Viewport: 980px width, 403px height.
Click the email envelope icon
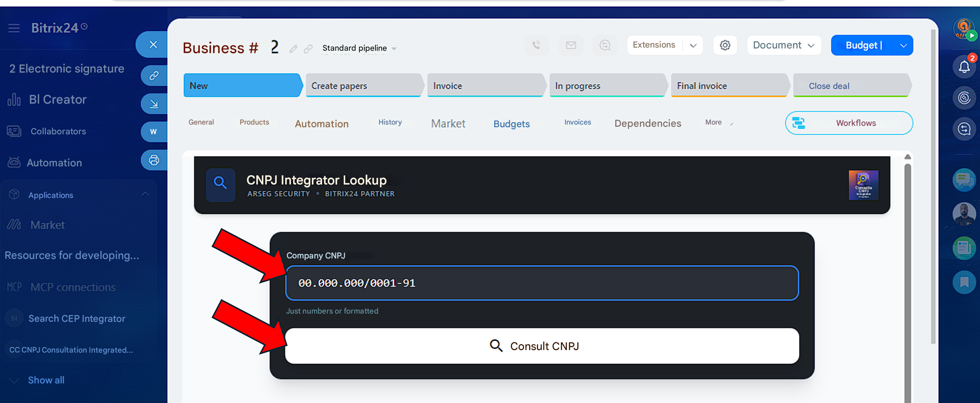click(571, 45)
